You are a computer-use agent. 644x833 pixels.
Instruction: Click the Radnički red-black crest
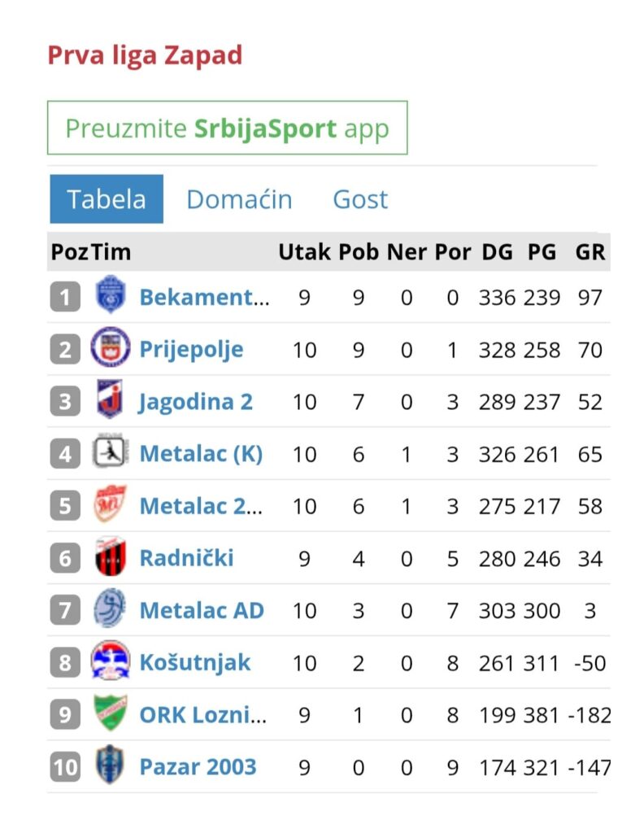coord(110,556)
